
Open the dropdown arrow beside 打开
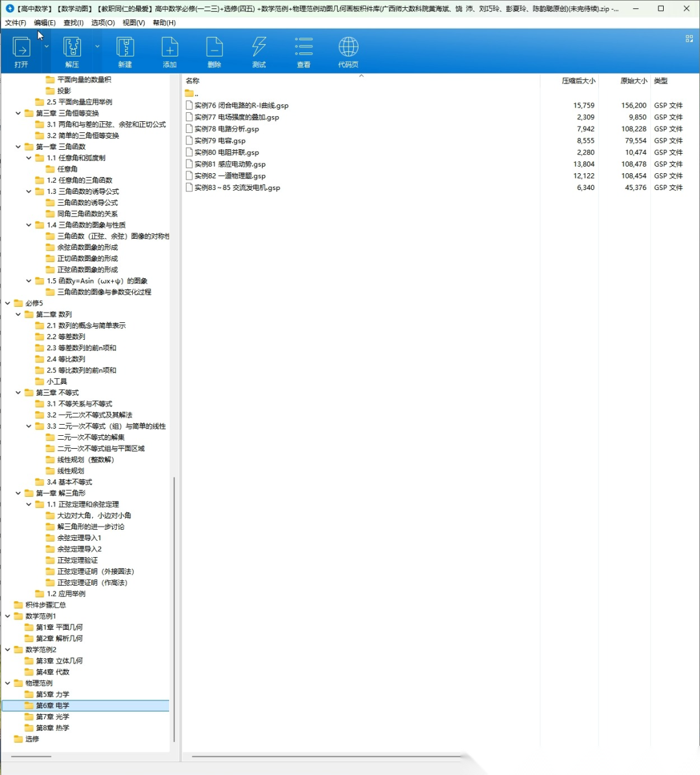[47, 47]
